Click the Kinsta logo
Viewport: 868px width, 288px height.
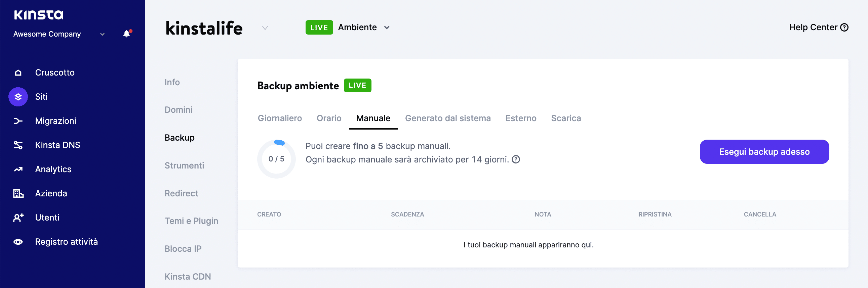[x=38, y=15]
